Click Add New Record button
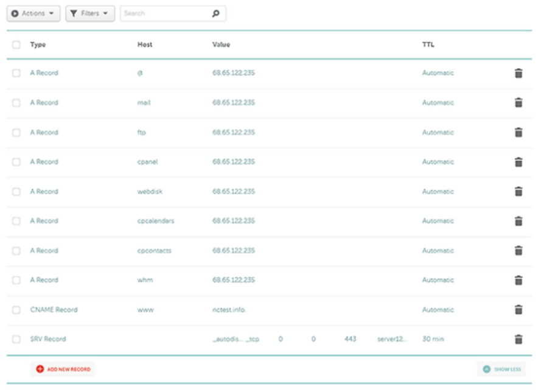The height and width of the screenshot is (392, 555). tap(63, 369)
